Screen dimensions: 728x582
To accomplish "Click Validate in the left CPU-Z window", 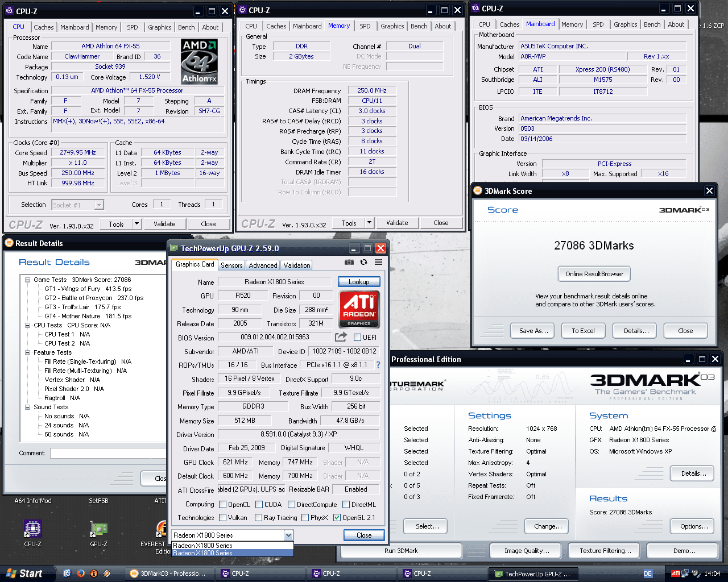I will tap(164, 224).
